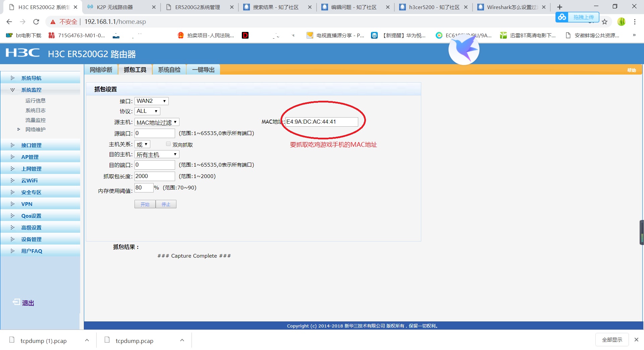Start capture with the 开始 button
Screen dimensions: 644x350
[145, 204]
